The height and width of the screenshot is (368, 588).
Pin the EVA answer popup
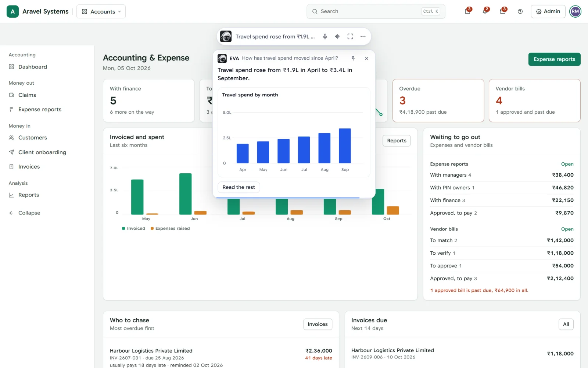coord(353,58)
